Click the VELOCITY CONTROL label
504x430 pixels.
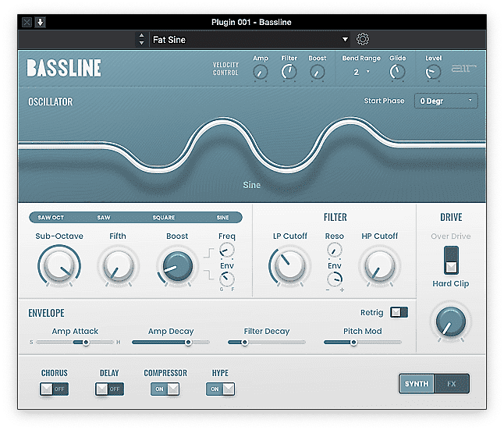225,69
